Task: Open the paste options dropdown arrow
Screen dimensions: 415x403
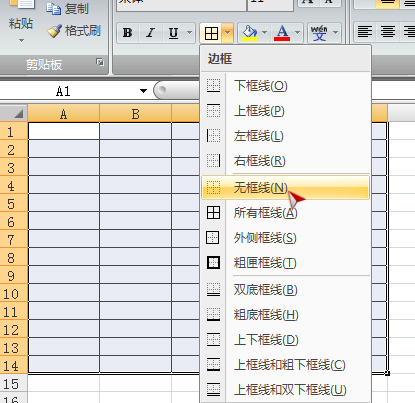Action: point(21,41)
